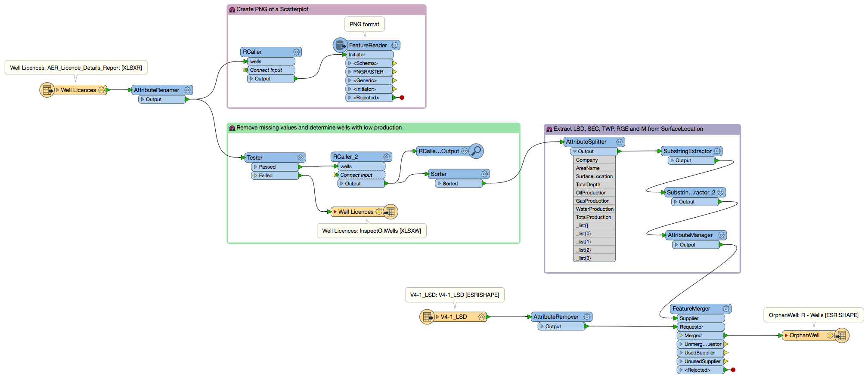Open OrphanWell writer gear icon
The height and width of the screenshot is (382, 868).
coord(830,336)
